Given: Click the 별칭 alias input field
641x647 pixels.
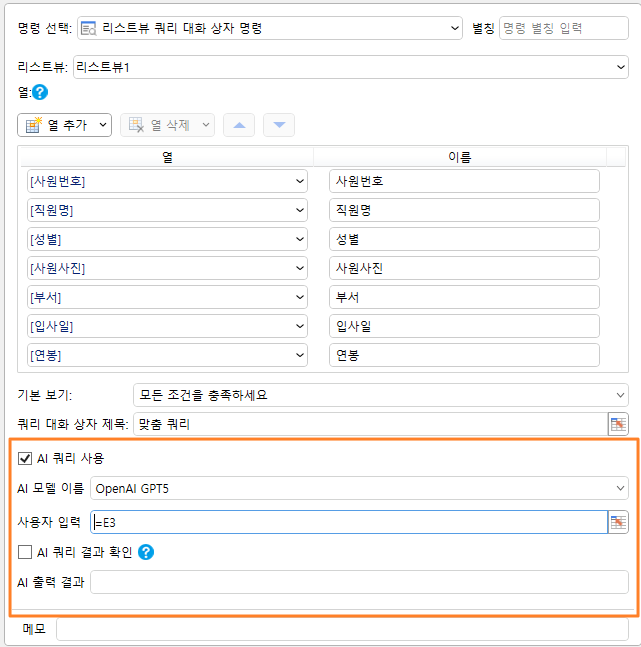Looking at the screenshot, I should coord(564,28).
